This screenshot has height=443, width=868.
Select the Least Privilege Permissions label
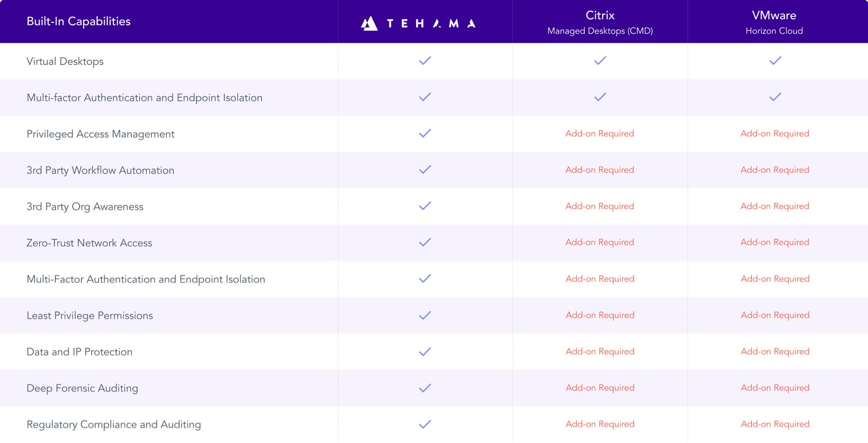coord(90,316)
